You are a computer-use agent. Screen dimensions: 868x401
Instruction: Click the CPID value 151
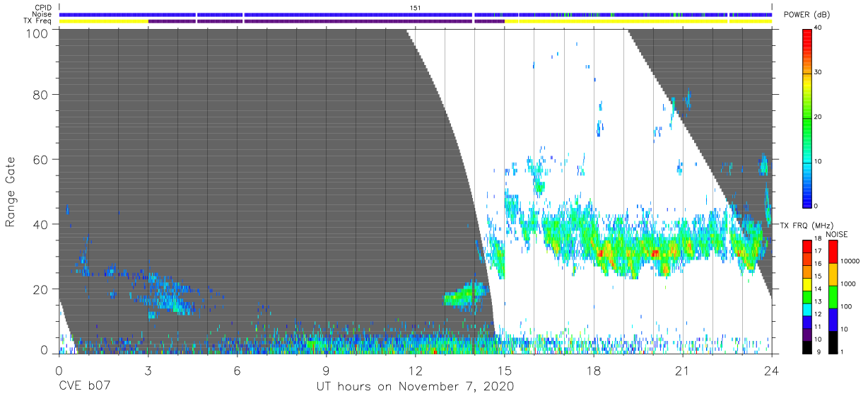click(416, 8)
